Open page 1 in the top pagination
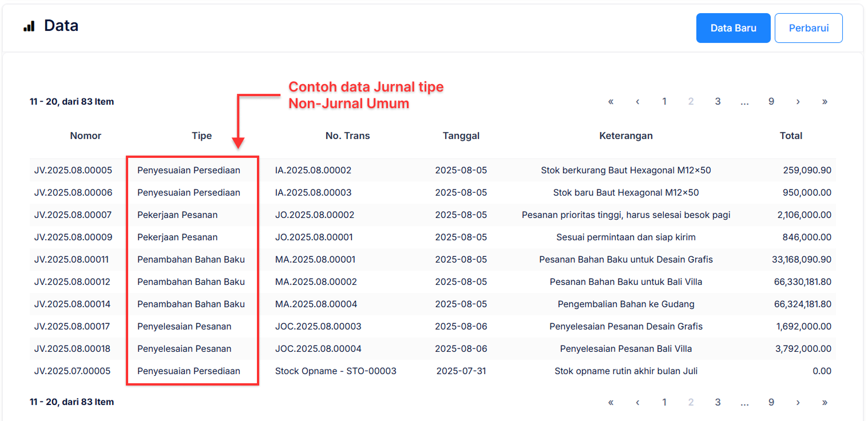The width and height of the screenshot is (868, 421). click(x=664, y=101)
